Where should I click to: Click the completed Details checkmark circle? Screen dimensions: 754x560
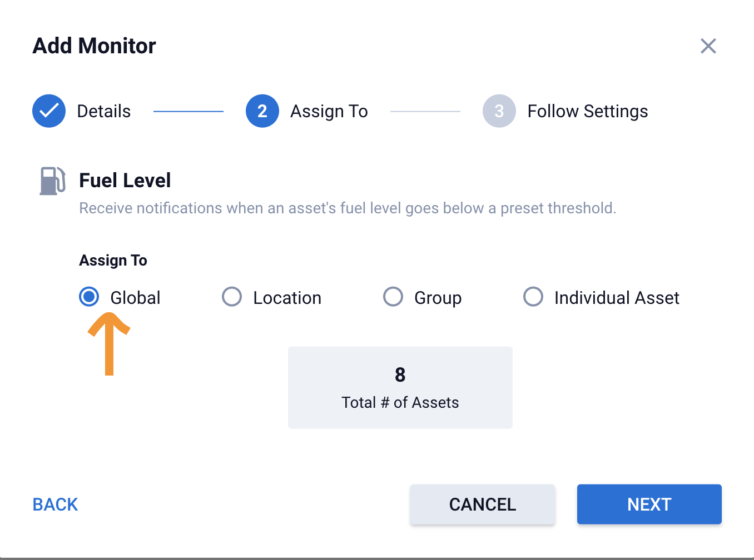coord(49,111)
